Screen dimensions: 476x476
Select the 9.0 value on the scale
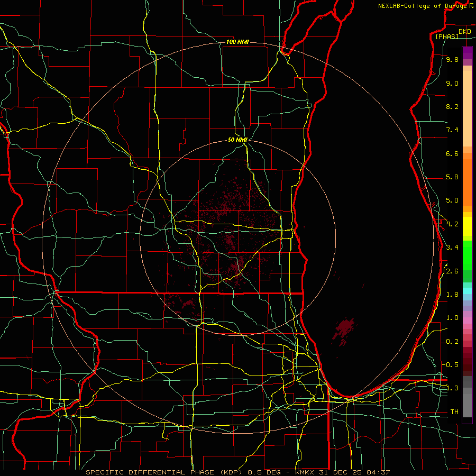452,84
